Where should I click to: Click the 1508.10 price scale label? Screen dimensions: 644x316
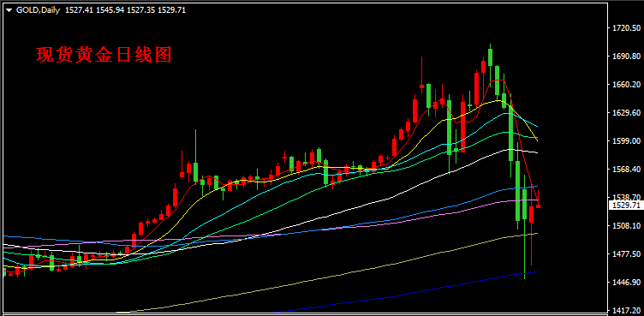coord(626,225)
